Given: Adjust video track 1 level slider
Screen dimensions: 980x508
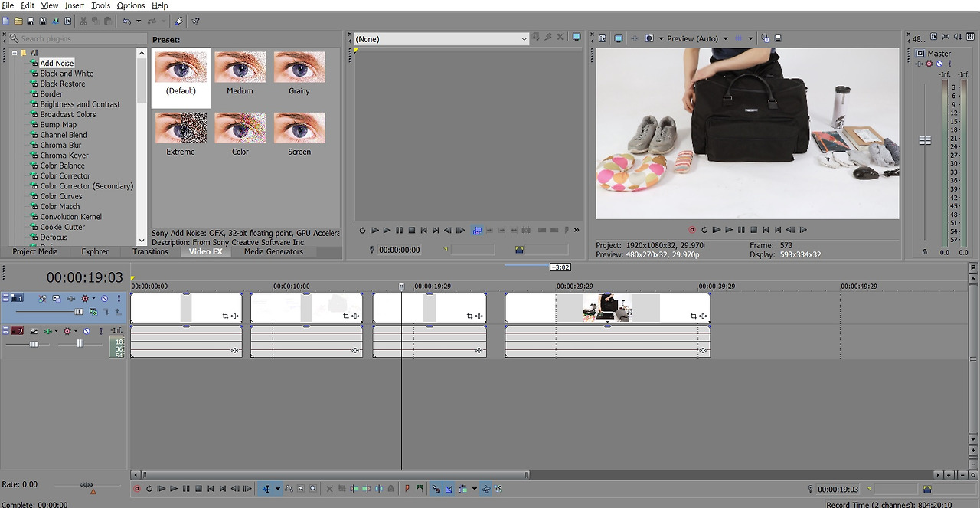Looking at the screenshot, I should coord(79,312).
